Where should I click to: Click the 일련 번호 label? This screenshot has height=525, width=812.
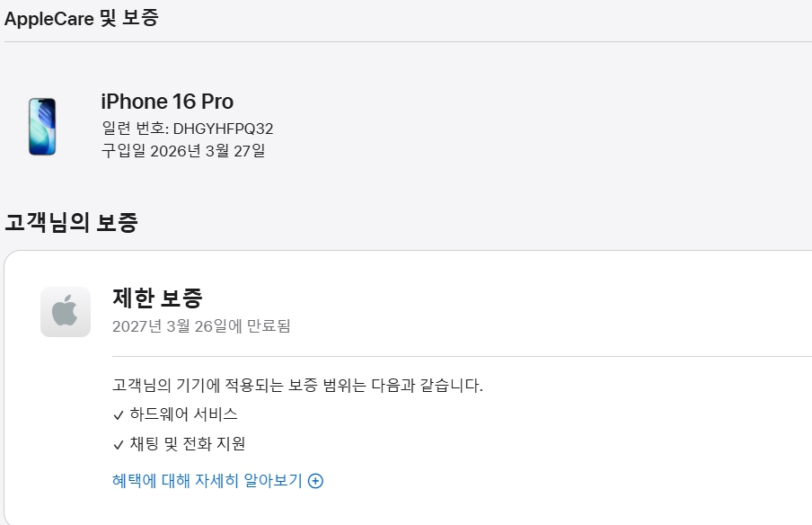coord(132,129)
